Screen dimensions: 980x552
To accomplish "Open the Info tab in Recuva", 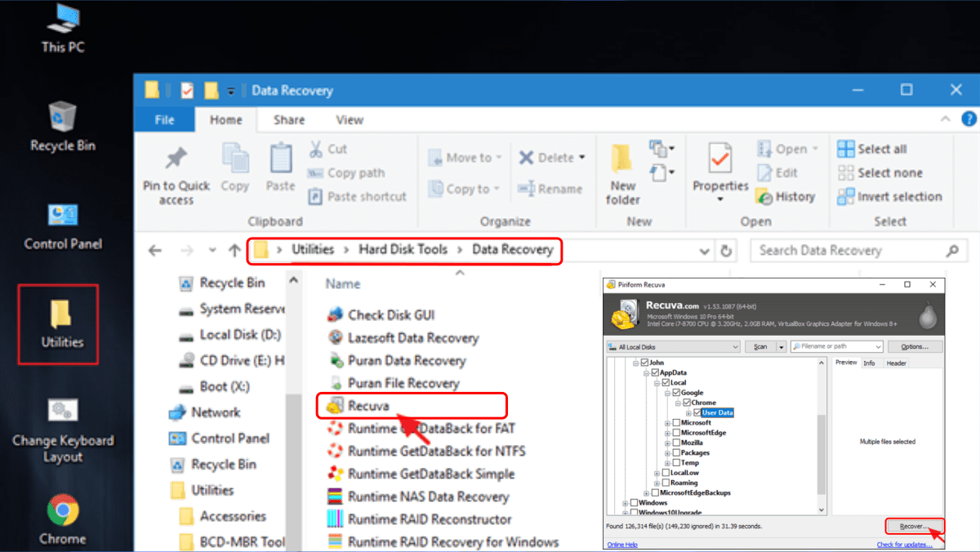I will (x=869, y=363).
